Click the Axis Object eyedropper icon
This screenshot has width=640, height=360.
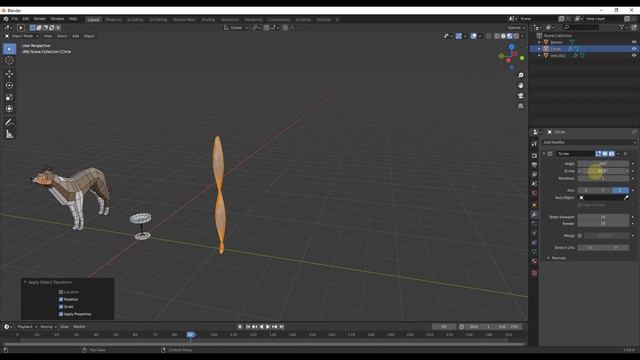pos(626,198)
